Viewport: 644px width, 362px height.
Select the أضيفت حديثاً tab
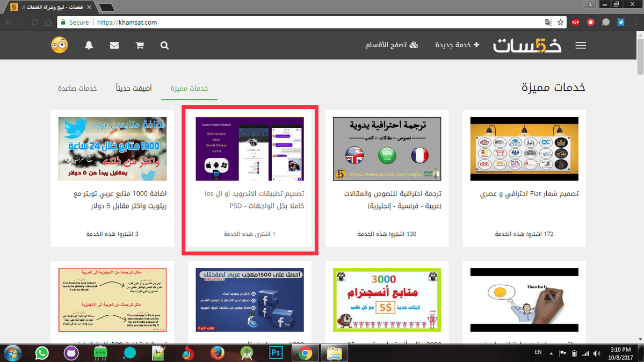pyautogui.click(x=134, y=88)
